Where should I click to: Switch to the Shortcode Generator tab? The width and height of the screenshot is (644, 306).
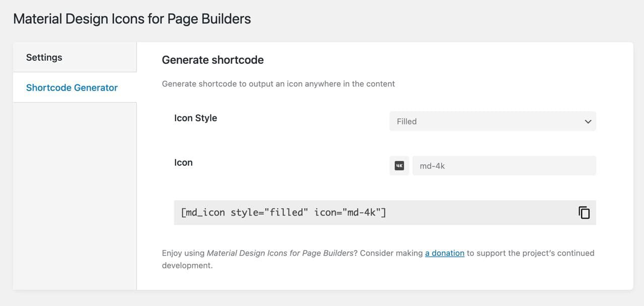(x=72, y=87)
